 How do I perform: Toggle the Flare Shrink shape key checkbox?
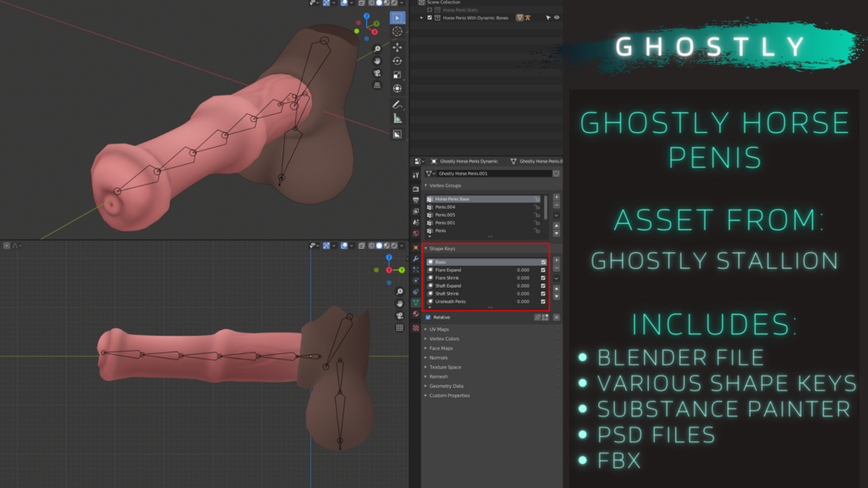pyautogui.click(x=543, y=278)
